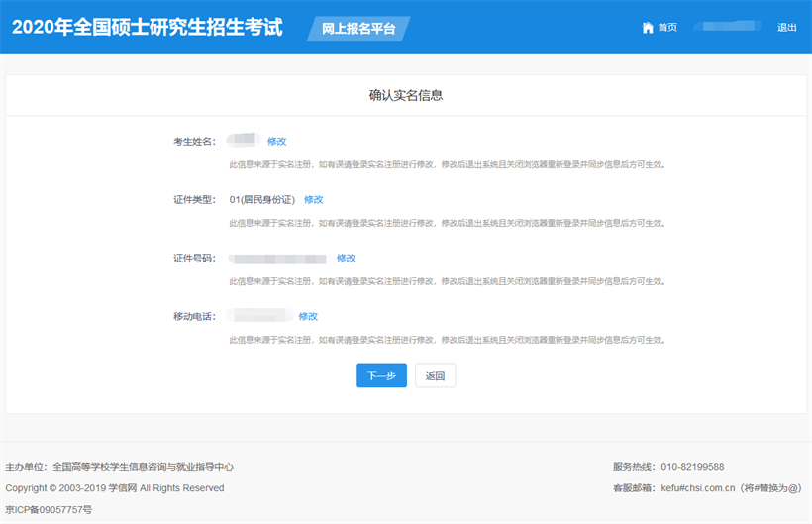
Task: Open the 京ICP备09057757号 footer link
Action: 49,509
